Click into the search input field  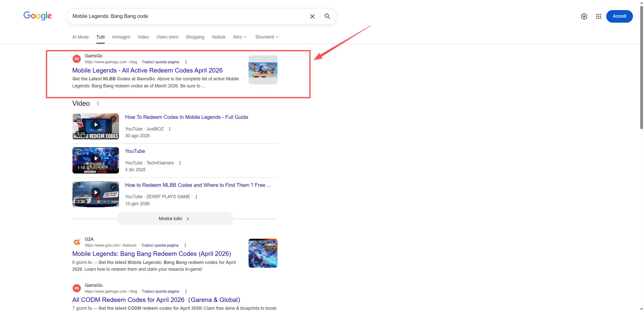[186, 16]
